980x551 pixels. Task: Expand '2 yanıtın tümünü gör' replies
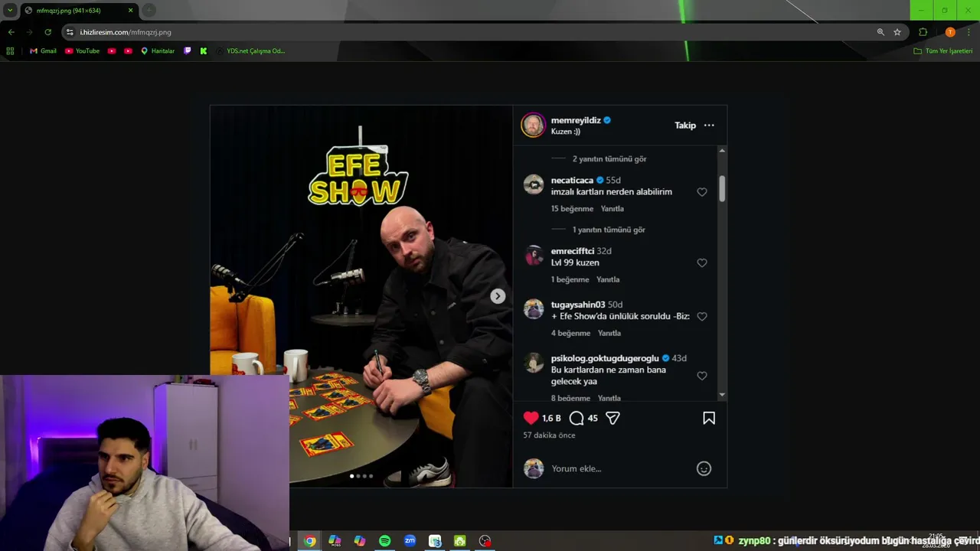click(609, 159)
